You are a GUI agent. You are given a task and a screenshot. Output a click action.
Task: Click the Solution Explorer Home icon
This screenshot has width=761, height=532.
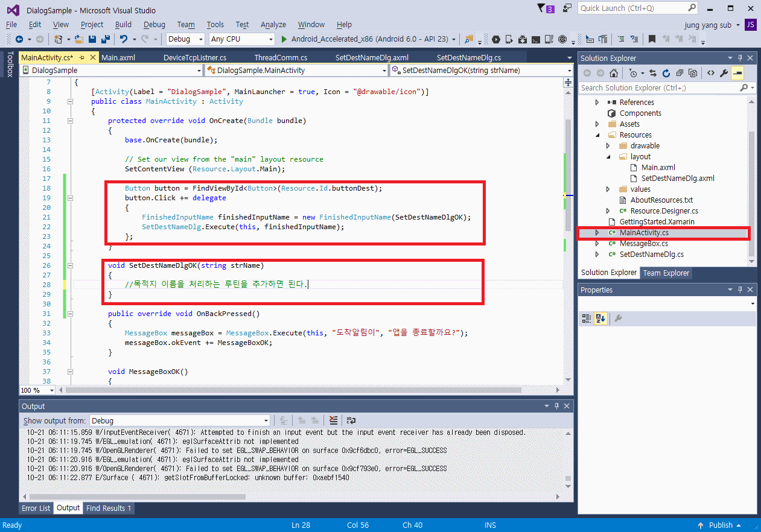614,73
